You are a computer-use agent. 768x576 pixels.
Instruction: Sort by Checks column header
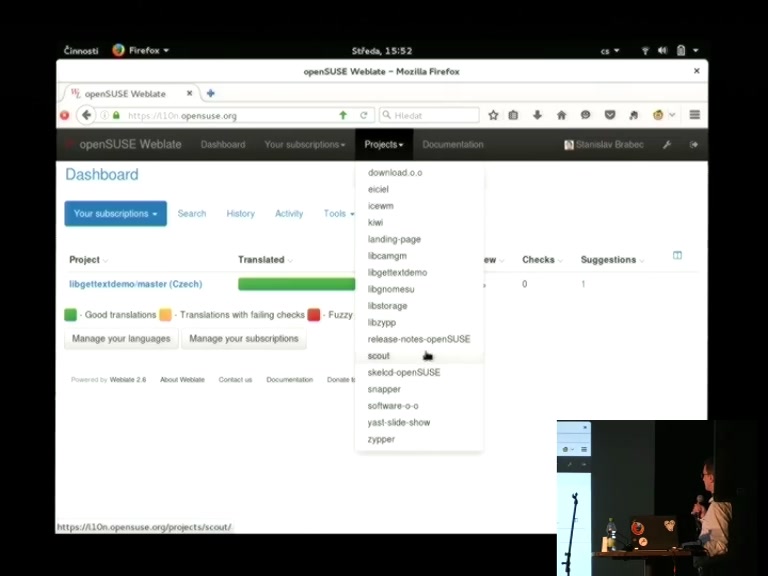(542, 260)
